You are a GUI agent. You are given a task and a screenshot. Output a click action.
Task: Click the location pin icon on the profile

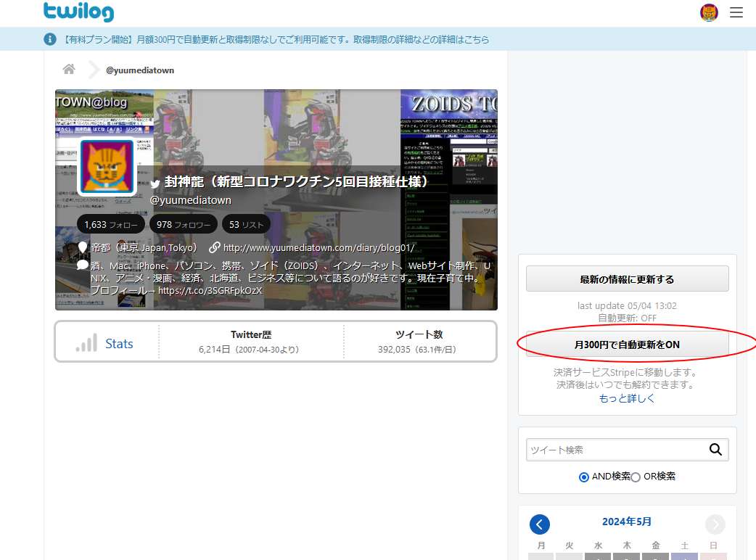(x=82, y=247)
